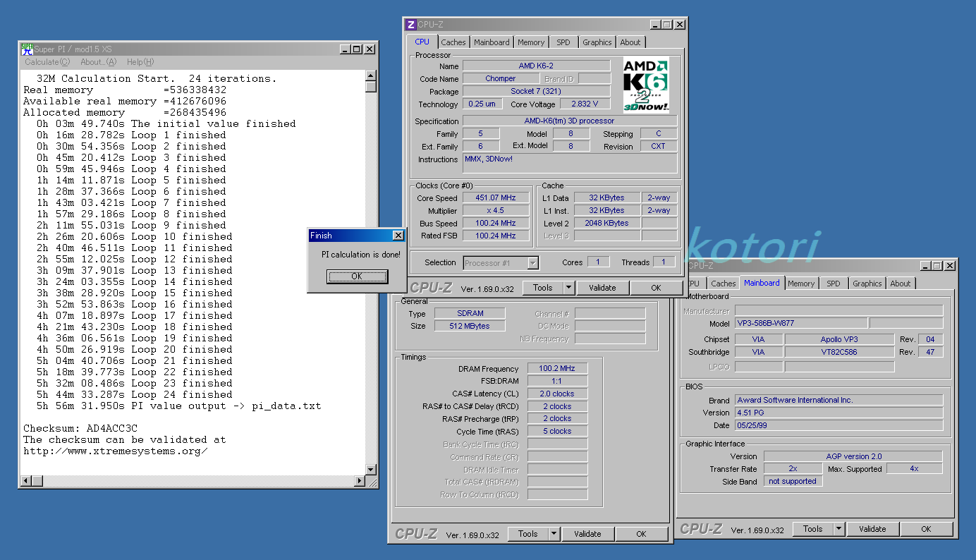Click the Multiplier value x 4.5

(496, 210)
